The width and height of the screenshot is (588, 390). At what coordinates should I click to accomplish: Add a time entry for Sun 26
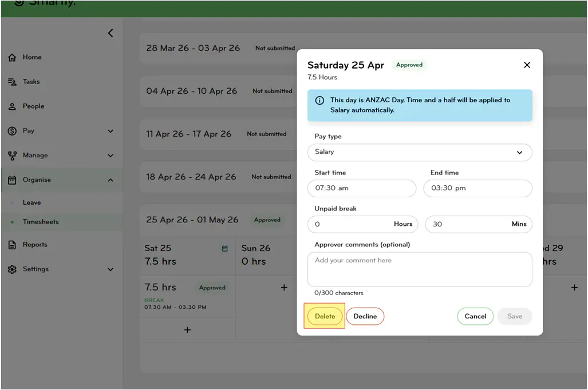284,288
